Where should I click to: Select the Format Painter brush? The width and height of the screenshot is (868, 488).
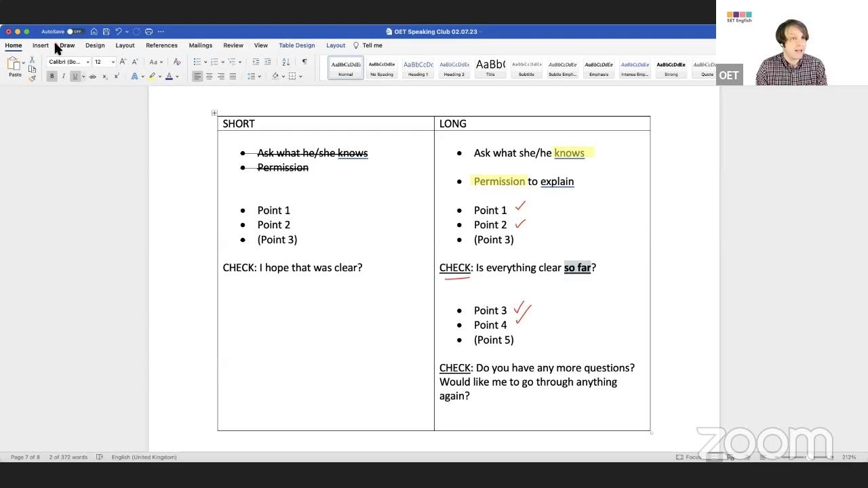pyautogui.click(x=32, y=78)
